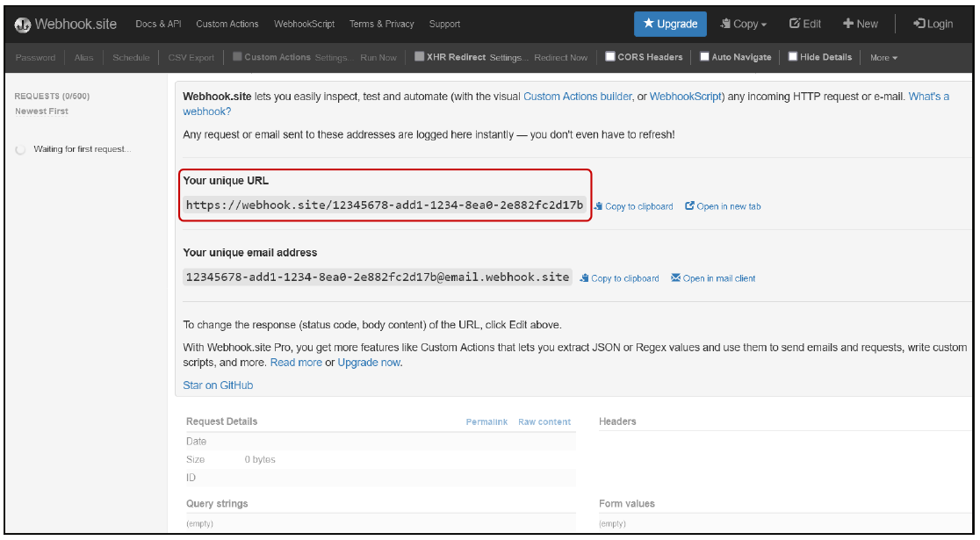The height and width of the screenshot is (540, 980).
Task: Open in mail client link
Action: tap(713, 278)
